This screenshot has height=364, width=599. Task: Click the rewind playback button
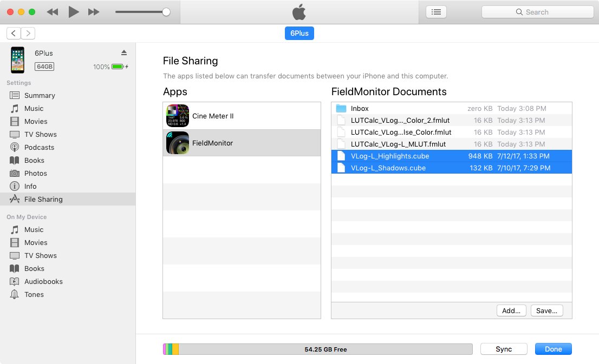53,12
